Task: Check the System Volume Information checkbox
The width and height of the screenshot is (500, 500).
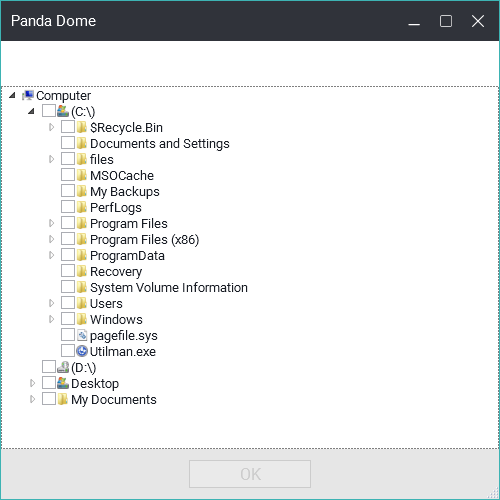Action: click(68, 287)
